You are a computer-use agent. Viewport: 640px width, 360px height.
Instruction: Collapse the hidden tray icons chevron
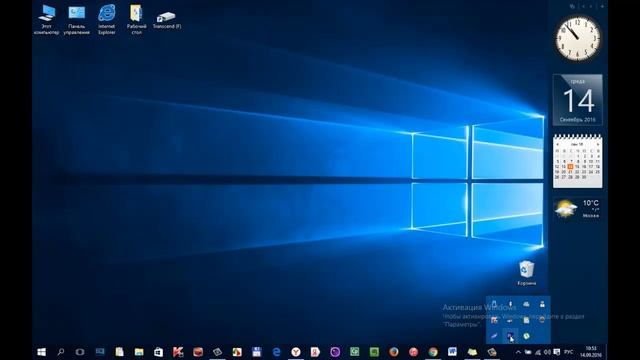point(518,352)
